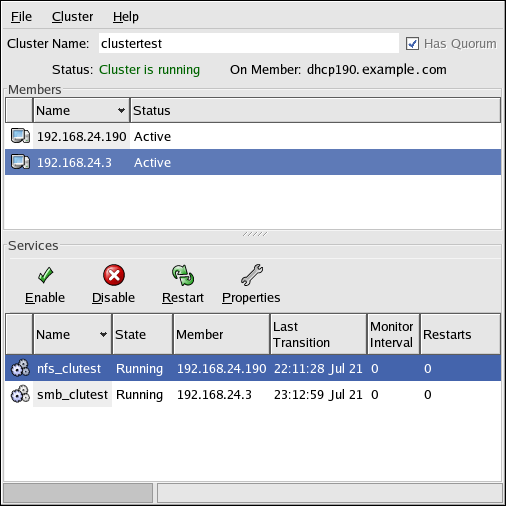Sort members using Name column arrow
Screen dimensions: 506x506
coord(121,110)
